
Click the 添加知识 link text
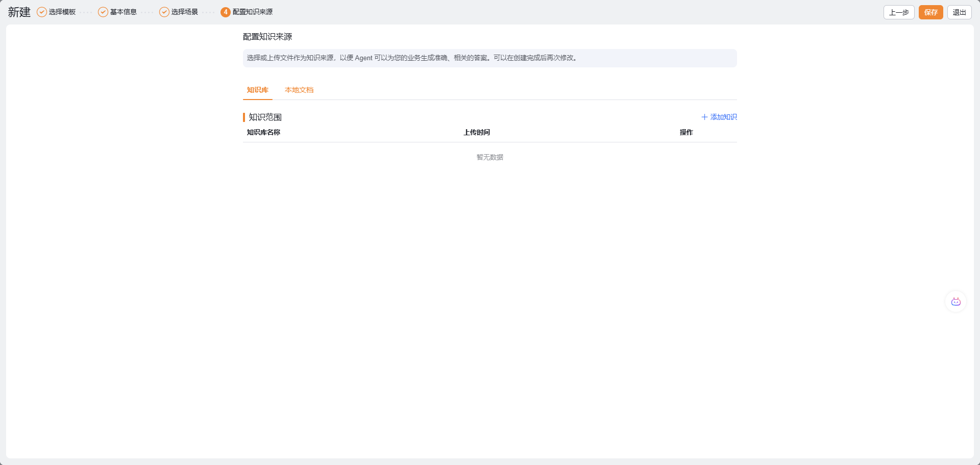[723, 117]
